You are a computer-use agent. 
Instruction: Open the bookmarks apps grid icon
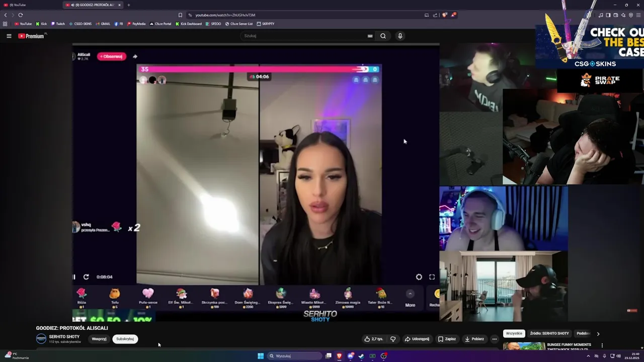[x=5, y=24]
